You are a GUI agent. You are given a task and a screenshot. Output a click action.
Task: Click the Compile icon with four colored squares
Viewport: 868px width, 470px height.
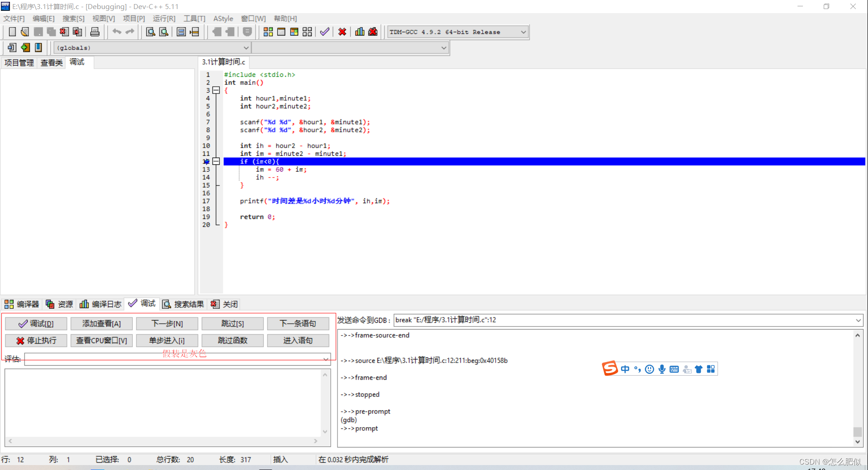coord(268,32)
